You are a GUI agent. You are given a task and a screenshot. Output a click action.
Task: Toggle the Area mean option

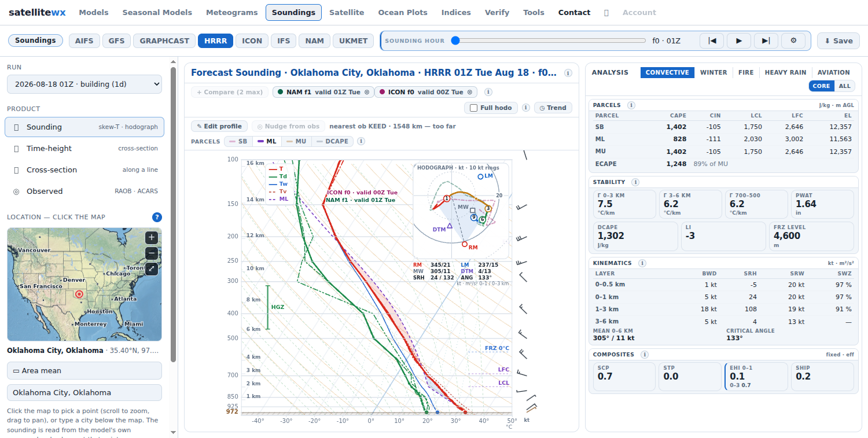[84, 370]
